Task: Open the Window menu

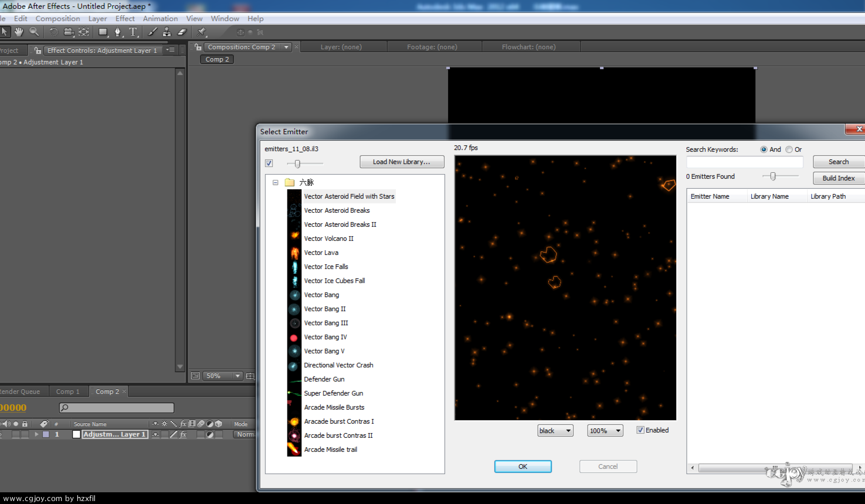Action: click(225, 19)
